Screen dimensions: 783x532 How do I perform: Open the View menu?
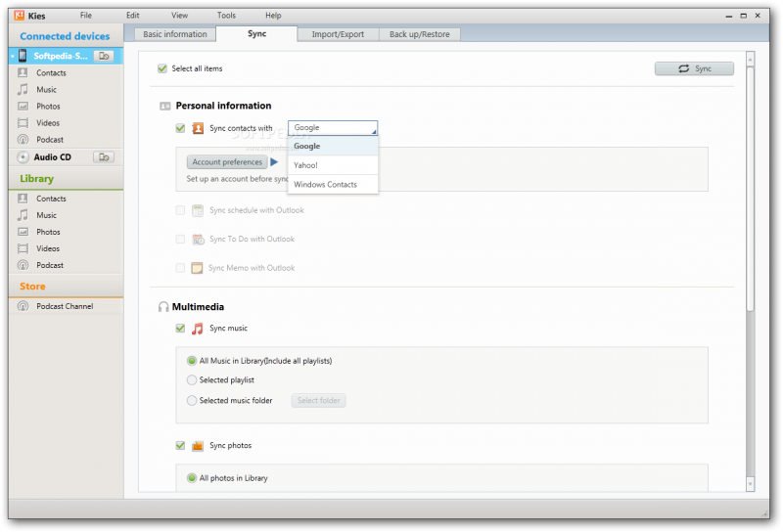pyautogui.click(x=179, y=16)
